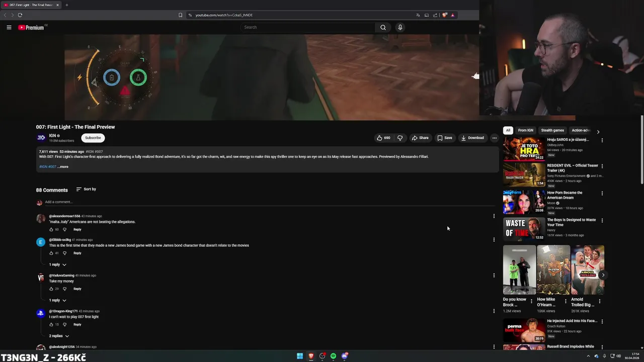Viewport: 644px width, 362px height.
Task: Save the video to a playlist
Action: [x=445, y=138]
